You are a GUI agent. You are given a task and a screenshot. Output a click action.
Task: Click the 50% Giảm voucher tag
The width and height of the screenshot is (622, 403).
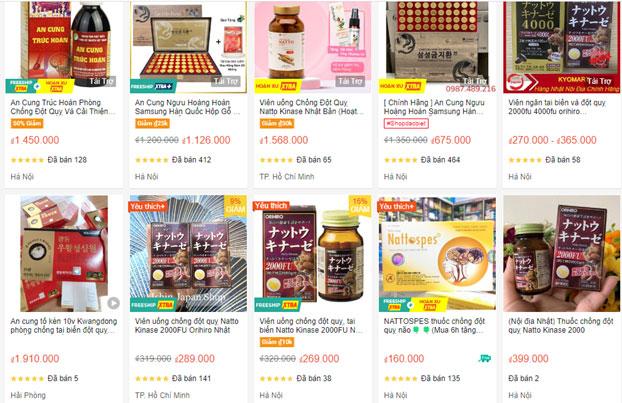click(27, 123)
